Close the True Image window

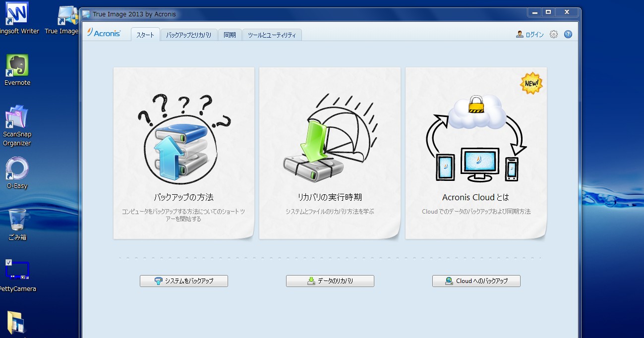(x=566, y=12)
